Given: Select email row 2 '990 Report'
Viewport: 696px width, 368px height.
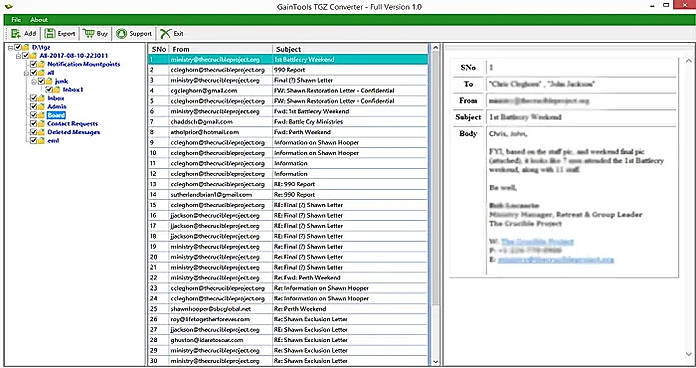Looking at the screenshot, I should coord(288,70).
